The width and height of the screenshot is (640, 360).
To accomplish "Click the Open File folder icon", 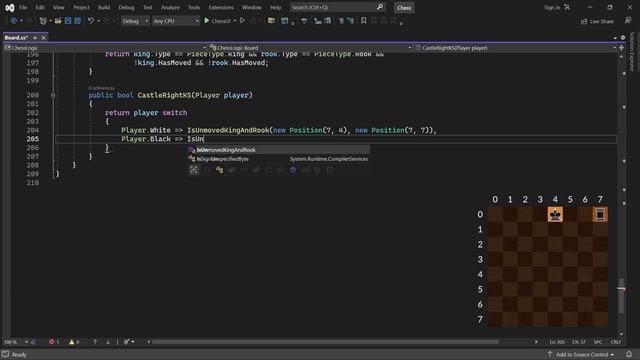I will [x=58, y=21].
